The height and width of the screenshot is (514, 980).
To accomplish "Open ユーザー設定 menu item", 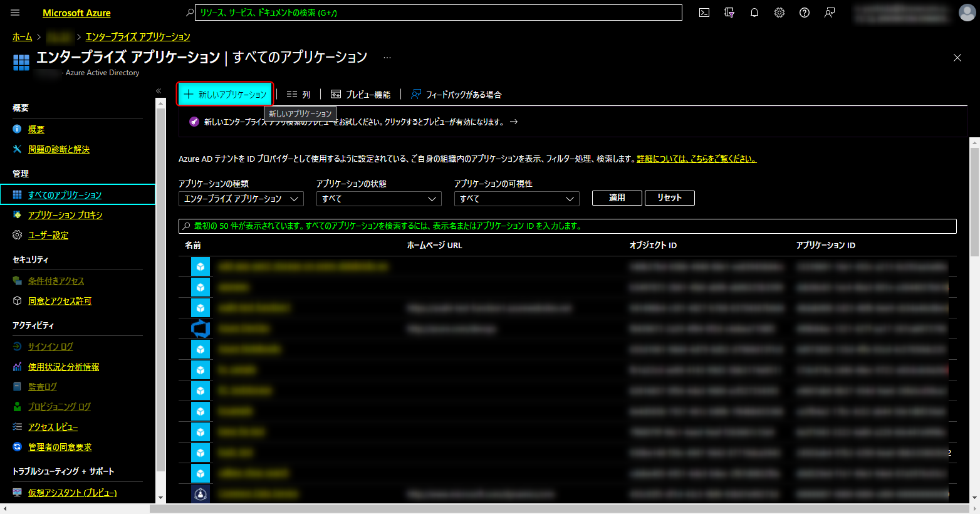I will [x=48, y=235].
